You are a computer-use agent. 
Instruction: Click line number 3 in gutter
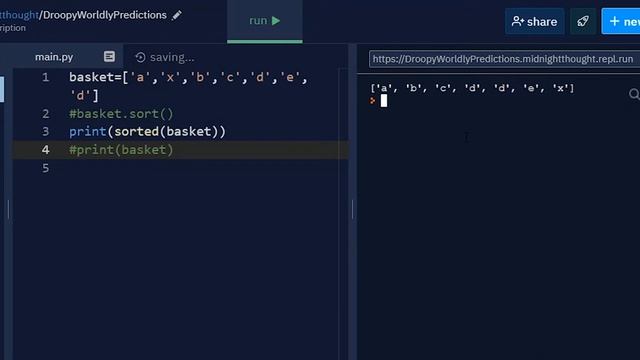tap(46, 131)
